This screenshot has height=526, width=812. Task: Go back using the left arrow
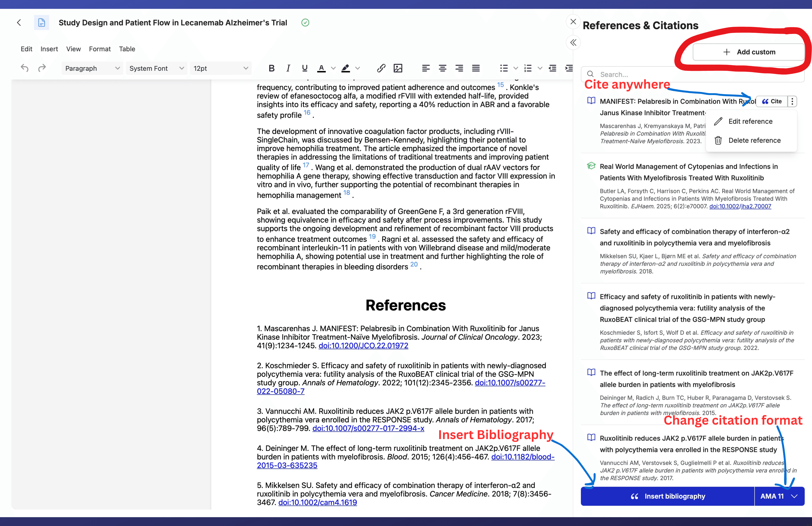point(19,23)
